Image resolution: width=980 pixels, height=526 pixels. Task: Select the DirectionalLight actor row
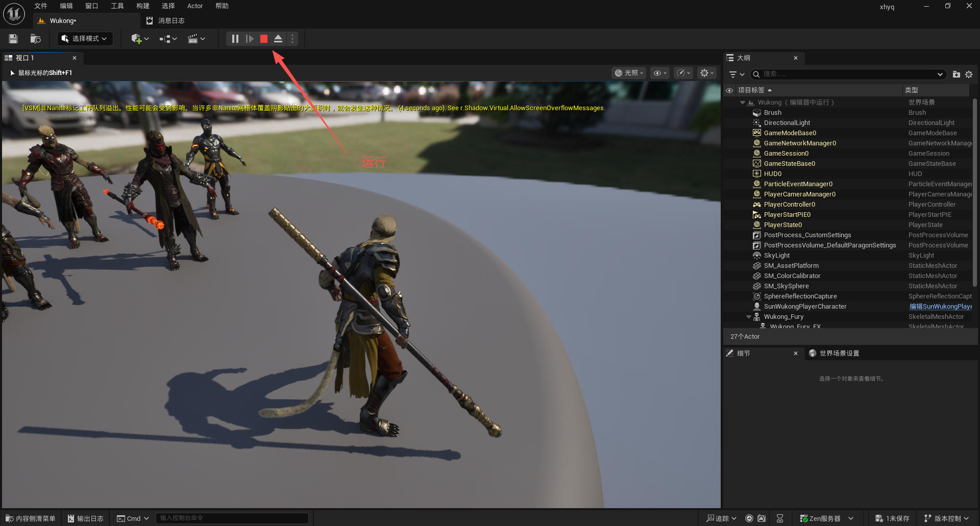coord(848,123)
